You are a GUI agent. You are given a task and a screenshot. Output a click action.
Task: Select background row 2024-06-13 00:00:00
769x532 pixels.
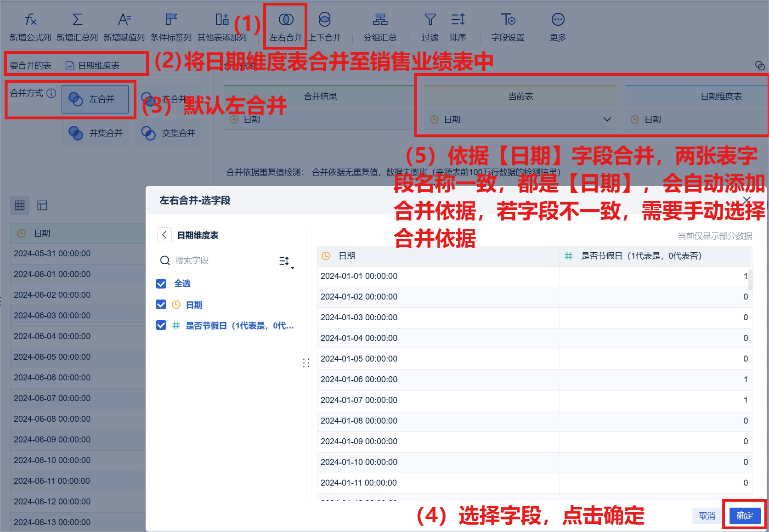(78, 522)
